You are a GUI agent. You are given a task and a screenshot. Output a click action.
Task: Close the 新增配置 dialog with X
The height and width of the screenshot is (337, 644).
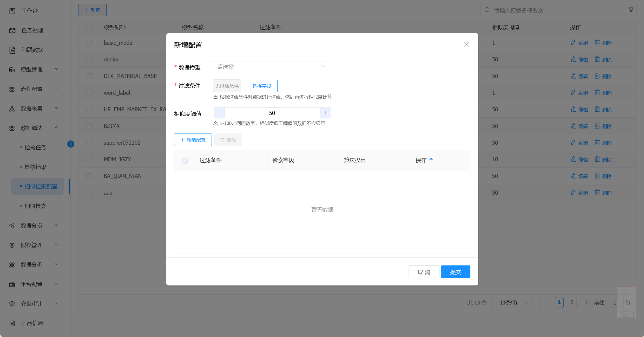tap(466, 44)
